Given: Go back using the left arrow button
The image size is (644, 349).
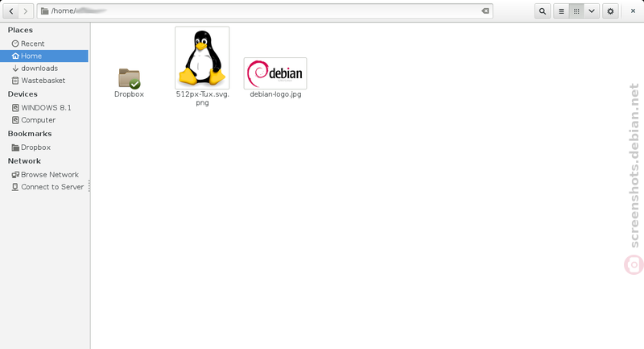Looking at the screenshot, I should [11, 11].
